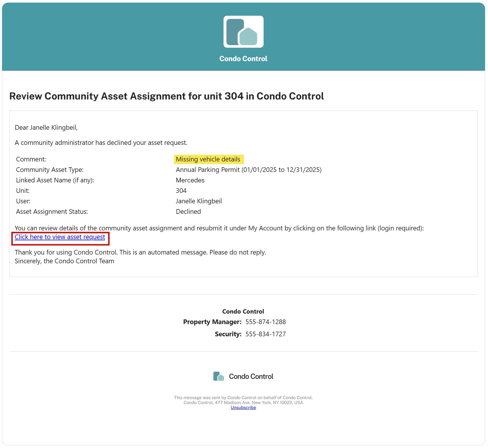Click 'This message was sent by Condo Control' line

pyautogui.click(x=243, y=398)
